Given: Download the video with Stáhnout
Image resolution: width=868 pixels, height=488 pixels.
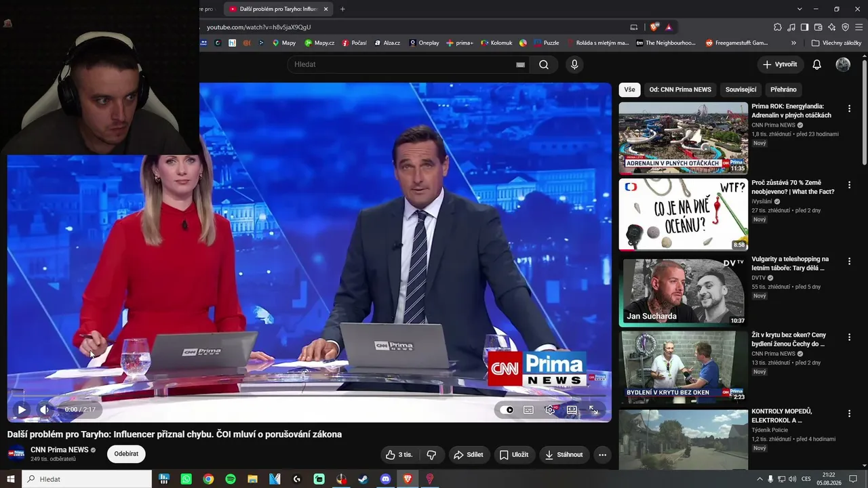Looking at the screenshot, I should click(564, 455).
